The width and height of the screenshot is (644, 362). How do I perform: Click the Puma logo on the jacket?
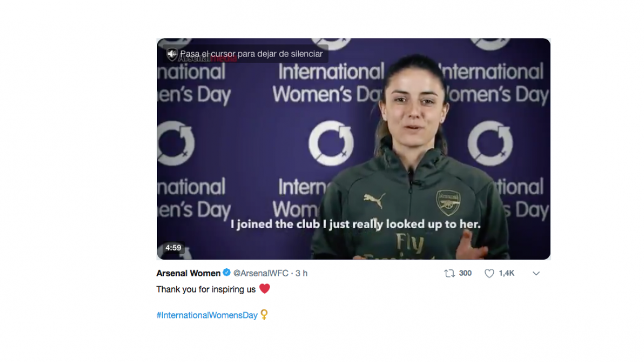pos(375,200)
